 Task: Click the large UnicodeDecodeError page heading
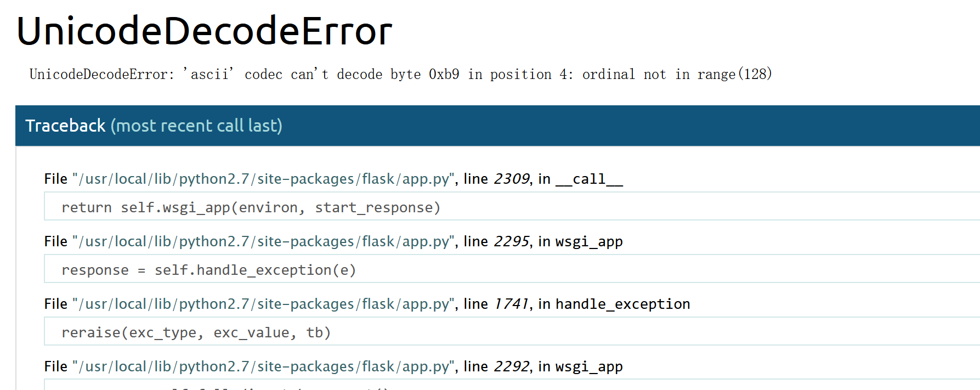tap(205, 31)
